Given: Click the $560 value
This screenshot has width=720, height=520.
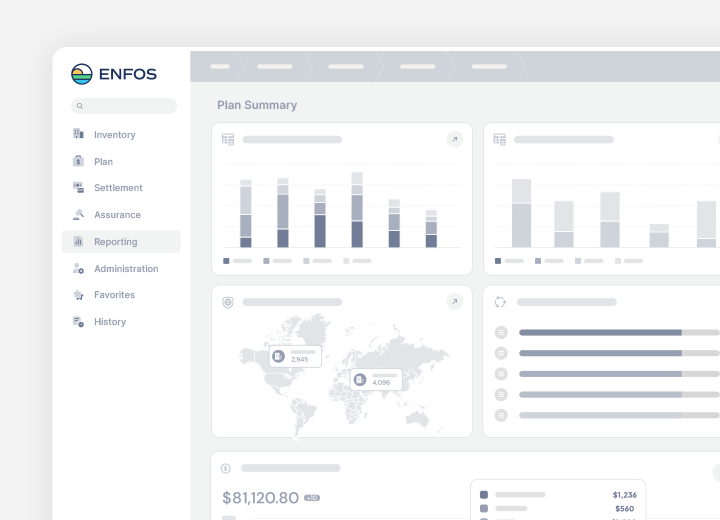Looking at the screenshot, I should pos(624,509).
